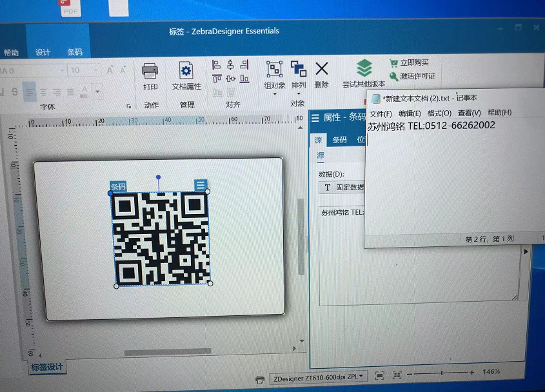Click the zoom-to-fit icon in status bar

pos(379,375)
